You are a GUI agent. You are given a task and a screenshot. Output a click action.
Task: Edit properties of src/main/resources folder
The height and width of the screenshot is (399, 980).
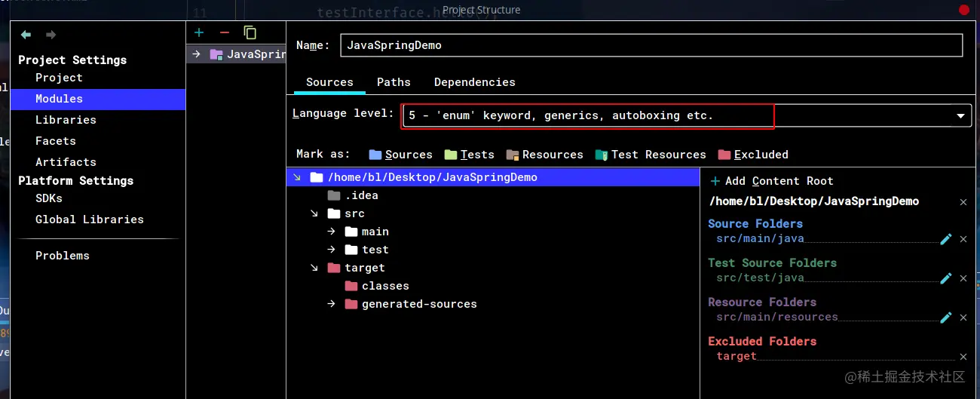[x=946, y=318]
